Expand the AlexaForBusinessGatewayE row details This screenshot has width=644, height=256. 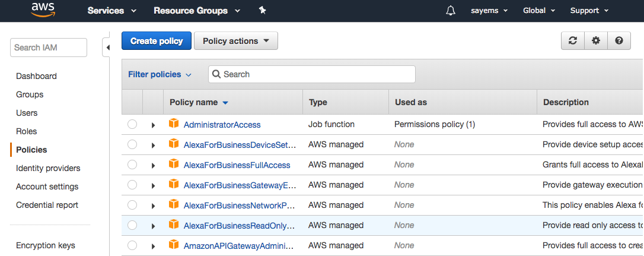pyautogui.click(x=153, y=186)
